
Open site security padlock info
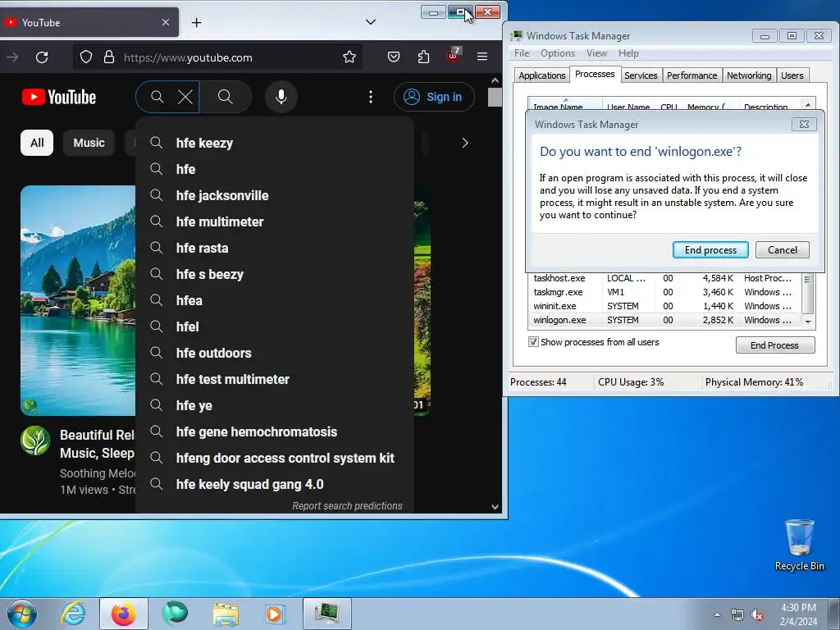pos(109,57)
